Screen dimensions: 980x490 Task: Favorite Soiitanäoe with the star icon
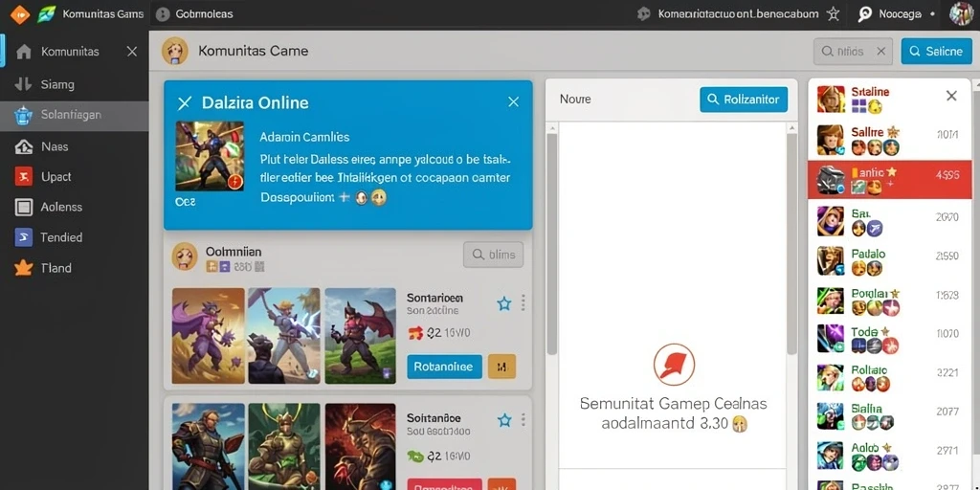tap(503, 421)
